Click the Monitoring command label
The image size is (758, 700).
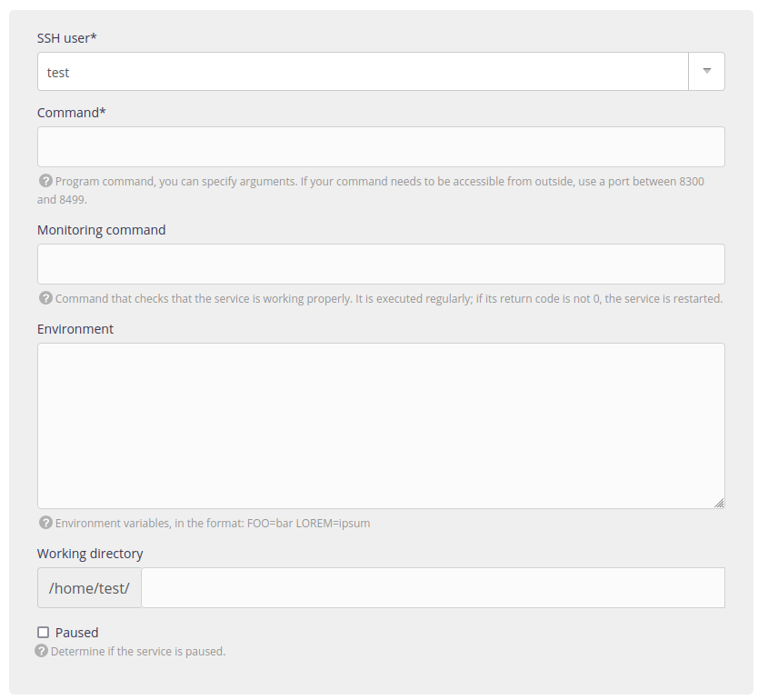101,230
